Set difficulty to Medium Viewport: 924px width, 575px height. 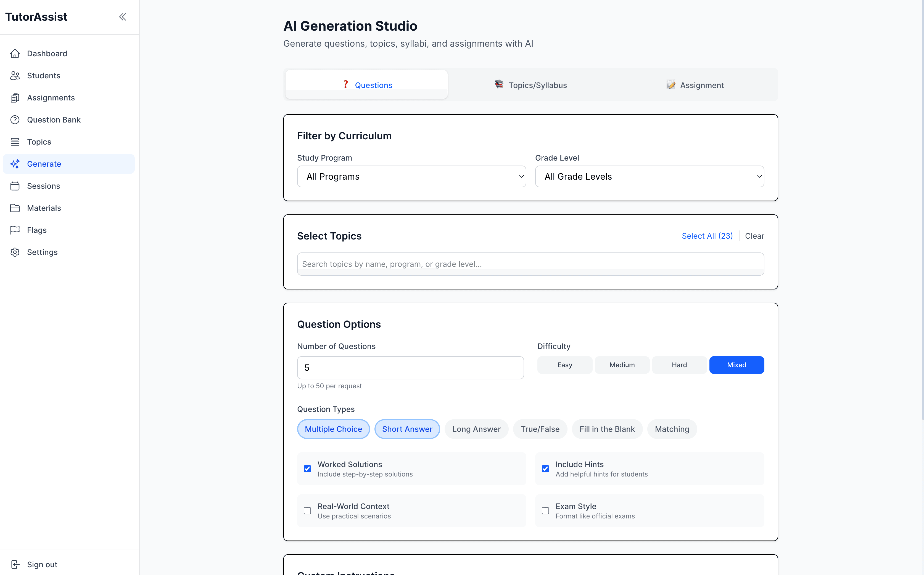622,365
